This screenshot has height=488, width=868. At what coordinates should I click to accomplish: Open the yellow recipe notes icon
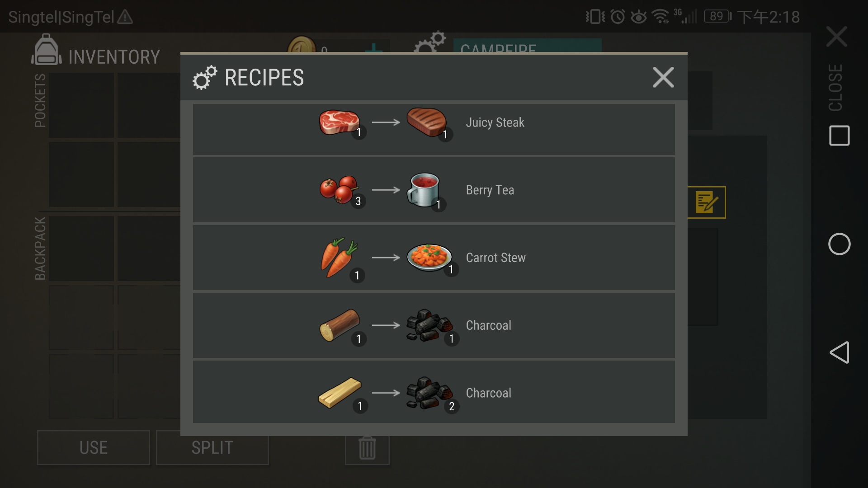(707, 202)
